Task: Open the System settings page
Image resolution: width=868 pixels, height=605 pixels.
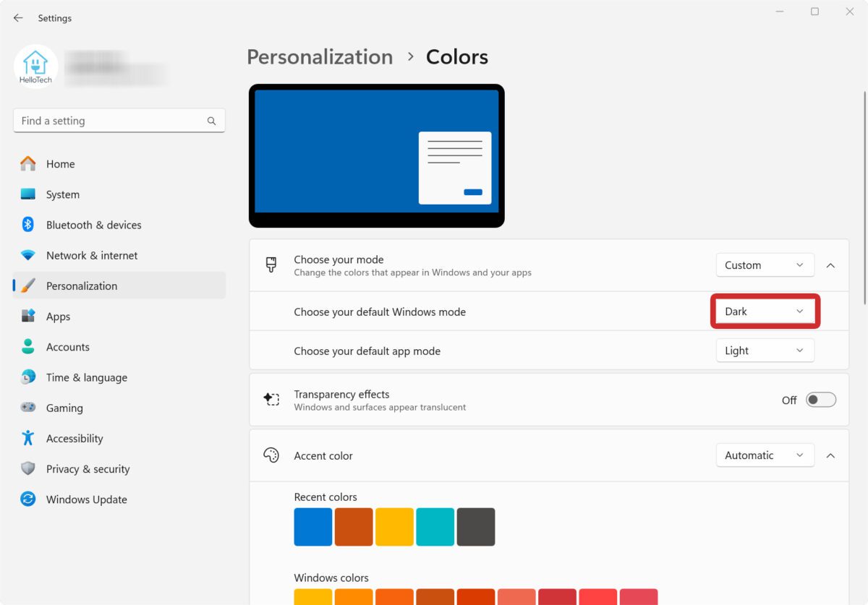Action: (x=63, y=194)
